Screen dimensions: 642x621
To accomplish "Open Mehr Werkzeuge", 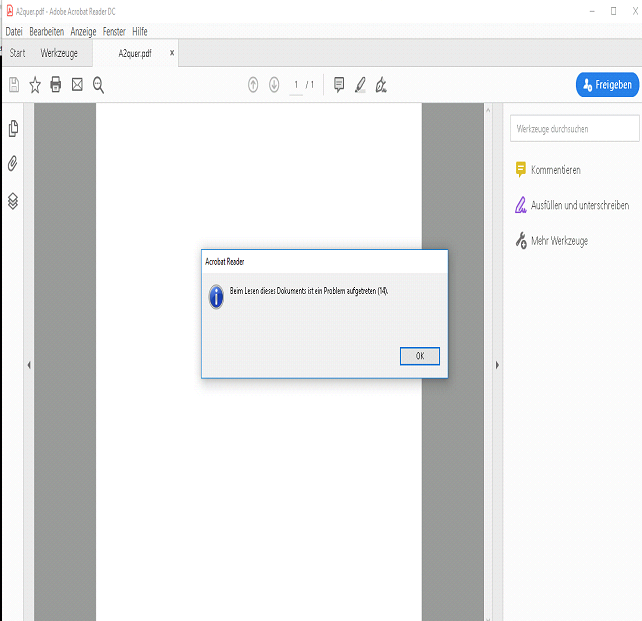I will [552, 241].
